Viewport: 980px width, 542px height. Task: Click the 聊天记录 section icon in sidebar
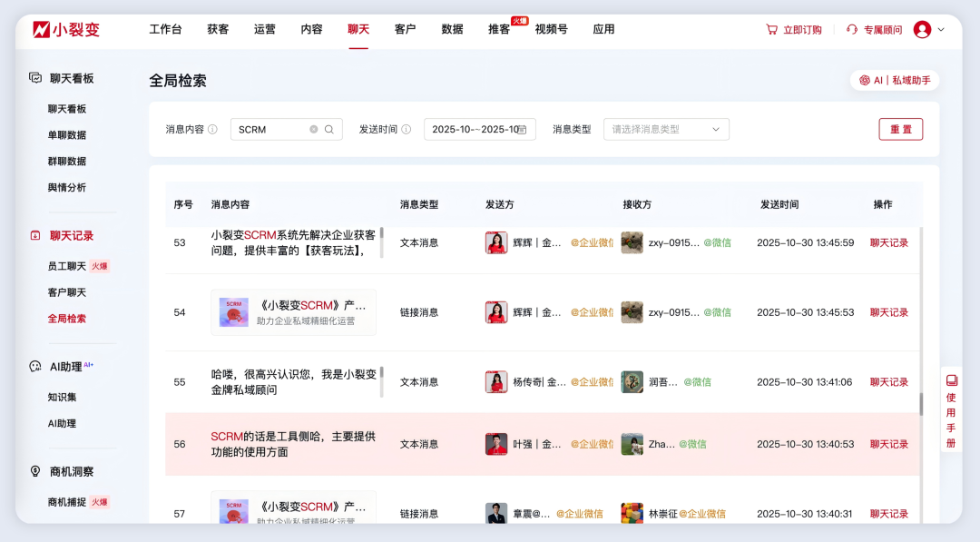click(x=34, y=235)
